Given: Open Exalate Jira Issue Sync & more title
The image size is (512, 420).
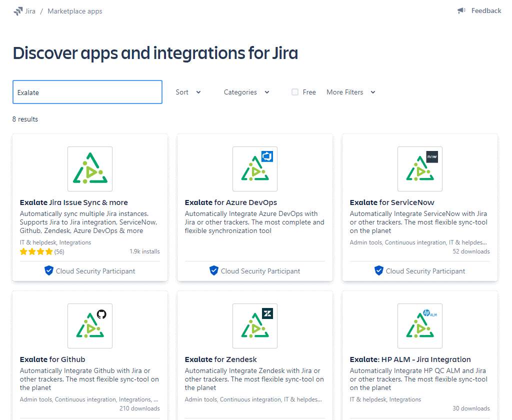Looking at the screenshot, I should [74, 202].
